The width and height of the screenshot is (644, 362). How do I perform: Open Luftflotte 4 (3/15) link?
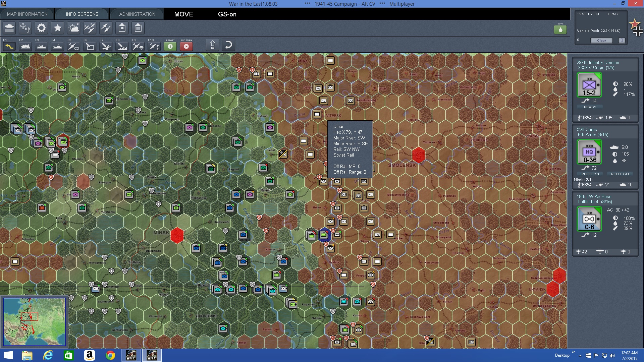[x=595, y=202]
